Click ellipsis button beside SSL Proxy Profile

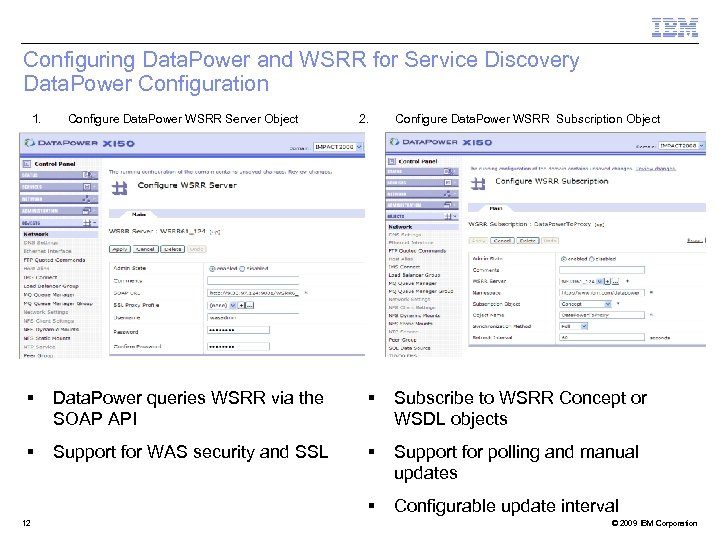[x=249, y=305]
